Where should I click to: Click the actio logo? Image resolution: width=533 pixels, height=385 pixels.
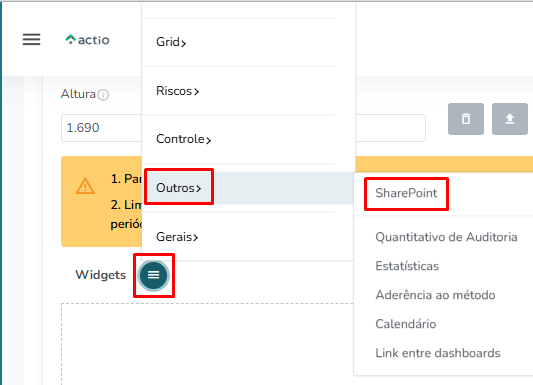[x=87, y=40]
